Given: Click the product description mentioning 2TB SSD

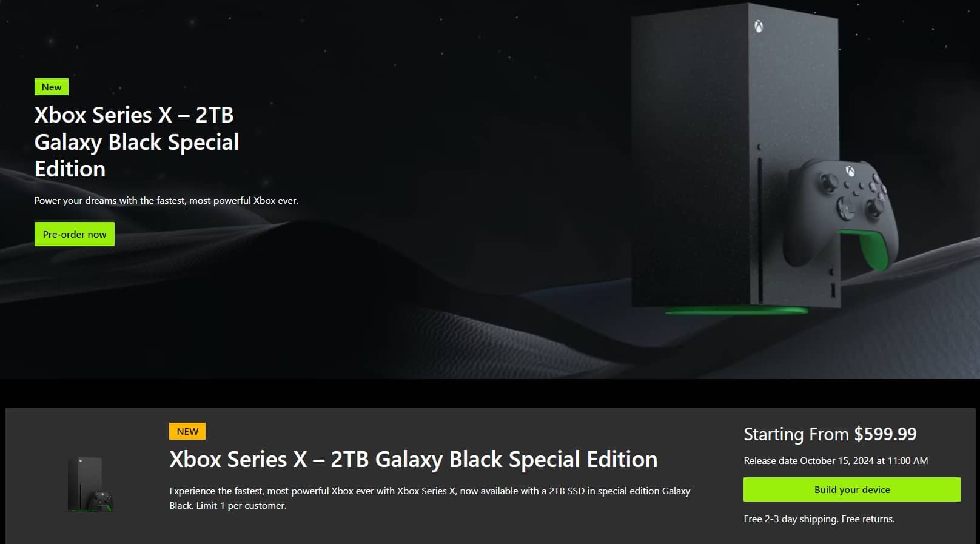Looking at the screenshot, I should coord(429,498).
